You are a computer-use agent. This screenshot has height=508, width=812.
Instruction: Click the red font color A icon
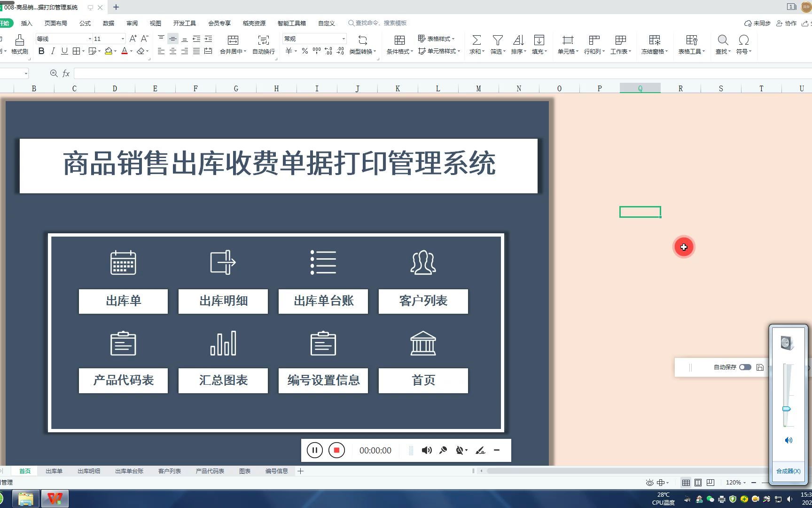[125, 51]
